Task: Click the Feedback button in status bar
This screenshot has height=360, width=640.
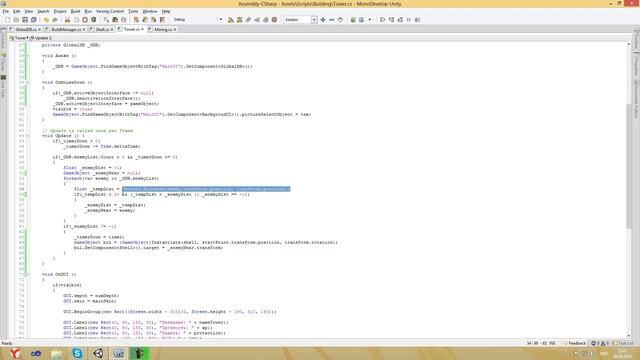Action: coord(575,343)
